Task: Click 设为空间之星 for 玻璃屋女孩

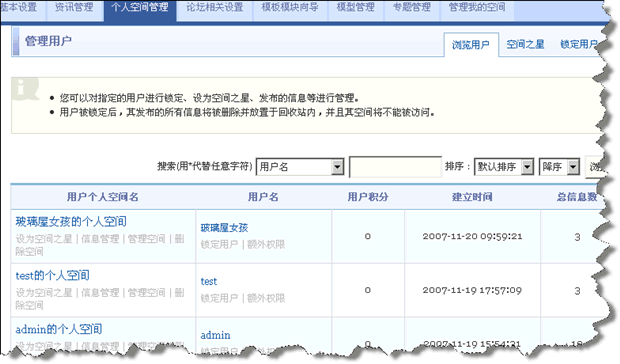Action: 44,239
